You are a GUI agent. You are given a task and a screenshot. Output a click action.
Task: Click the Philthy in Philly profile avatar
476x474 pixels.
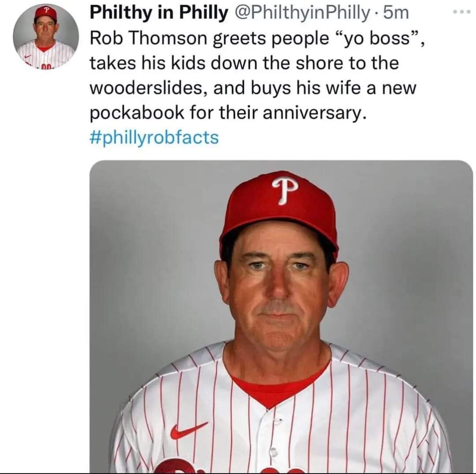click(46, 37)
